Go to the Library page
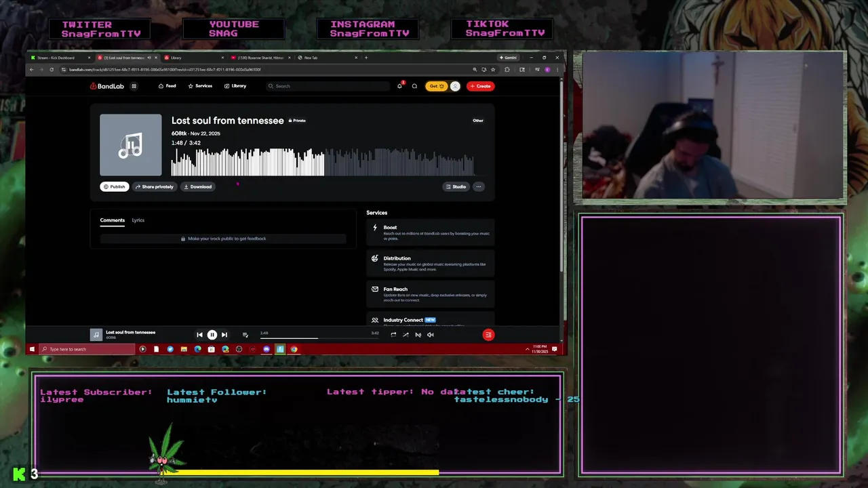This screenshot has height=488, width=868. click(x=235, y=86)
